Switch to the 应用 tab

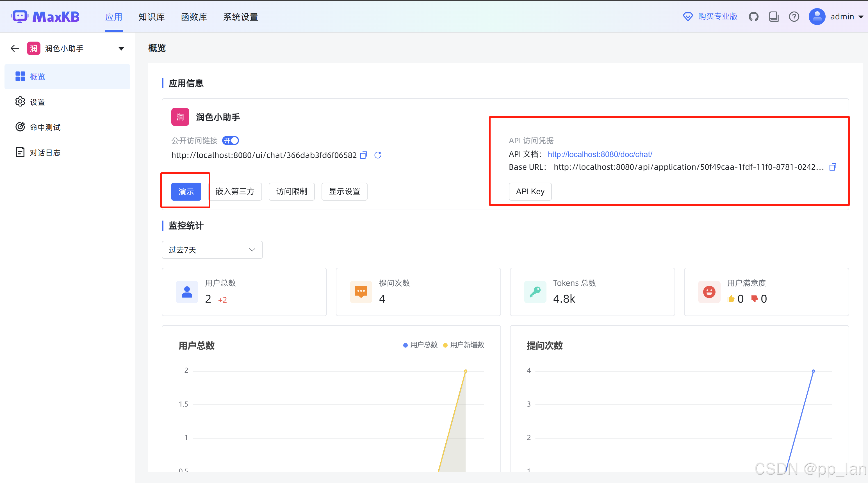click(x=113, y=17)
